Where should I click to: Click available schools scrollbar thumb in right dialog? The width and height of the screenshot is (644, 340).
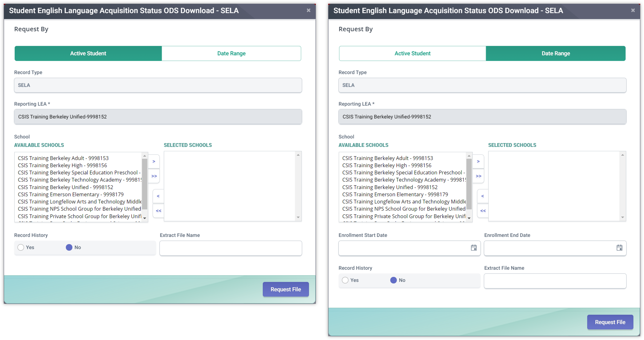[x=469, y=184]
